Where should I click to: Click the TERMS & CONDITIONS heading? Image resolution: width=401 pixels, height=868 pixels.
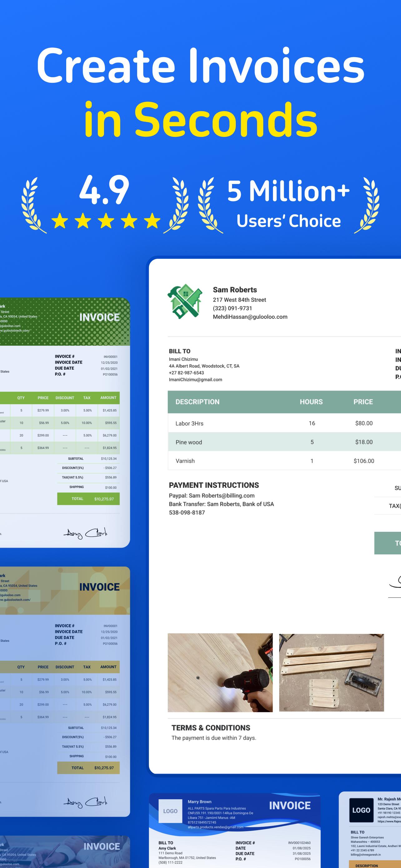point(211,727)
